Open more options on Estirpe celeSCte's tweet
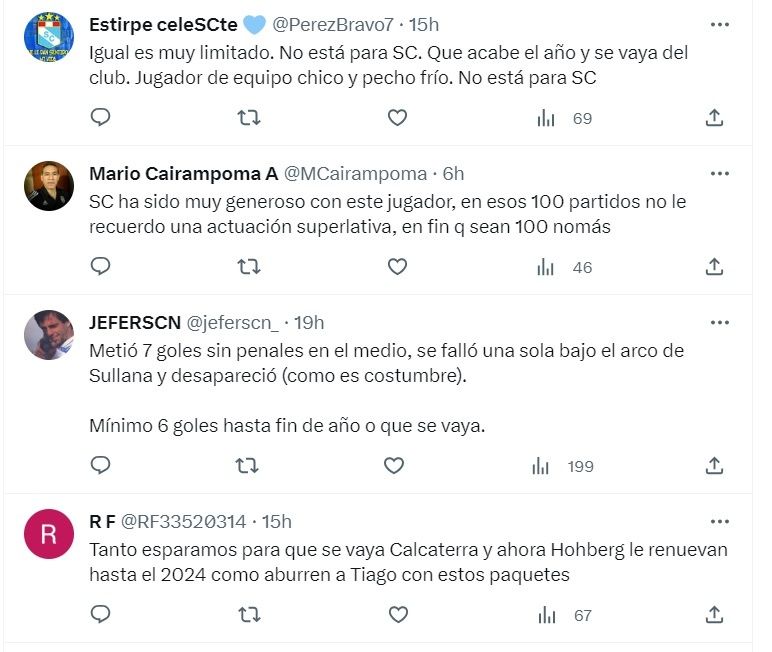The height and width of the screenshot is (652, 772). [x=719, y=24]
